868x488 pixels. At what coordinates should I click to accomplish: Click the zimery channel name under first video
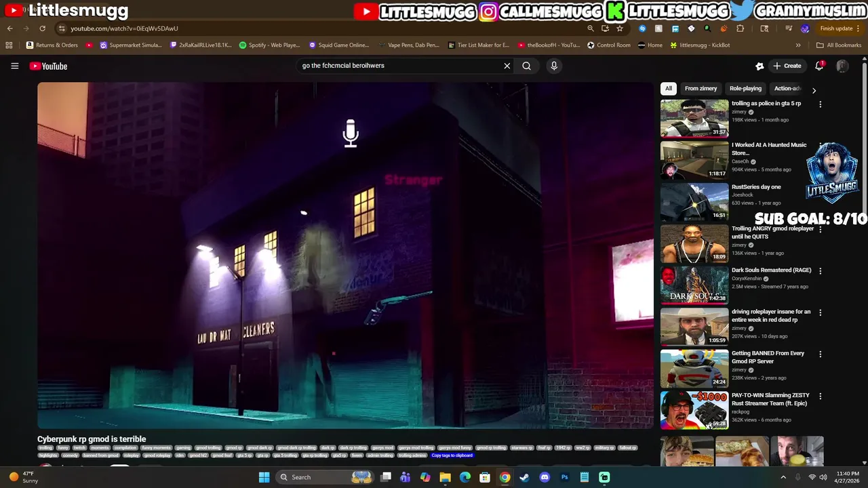739,112
